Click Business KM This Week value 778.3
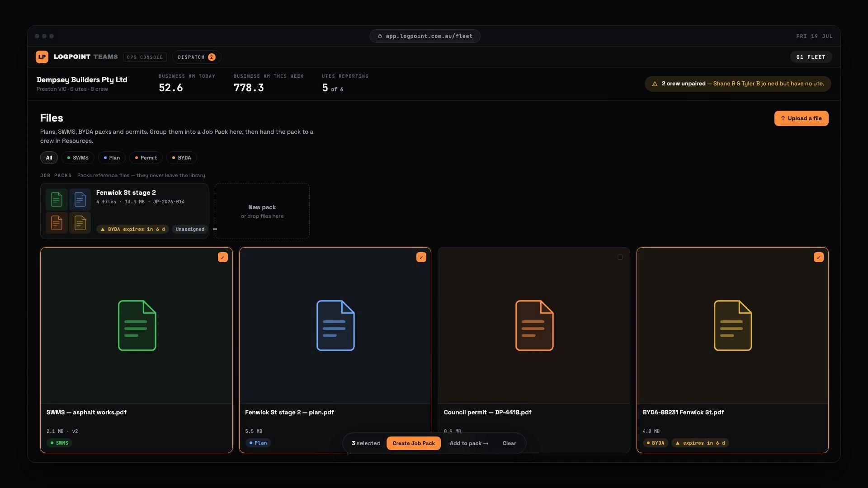Screen dimensions: 868x488 249,88
